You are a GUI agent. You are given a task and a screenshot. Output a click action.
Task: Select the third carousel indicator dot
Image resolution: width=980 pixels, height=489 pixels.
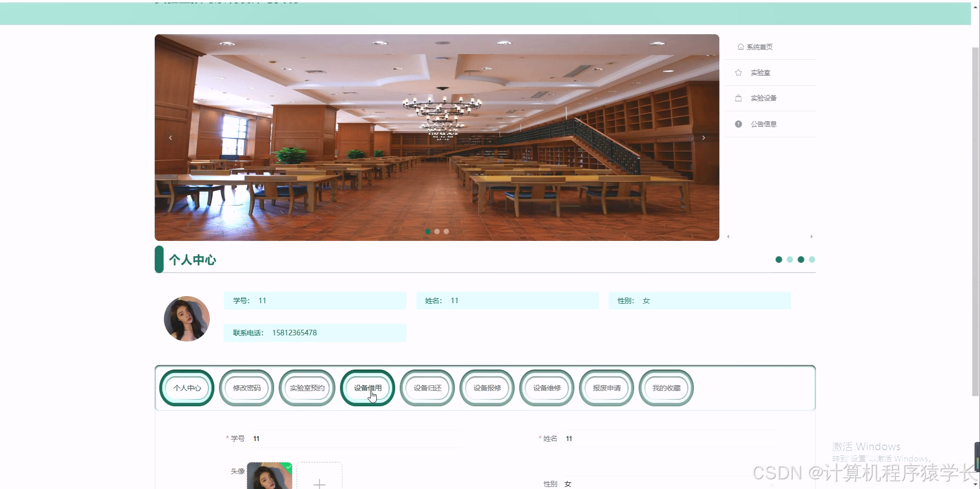[x=446, y=231]
